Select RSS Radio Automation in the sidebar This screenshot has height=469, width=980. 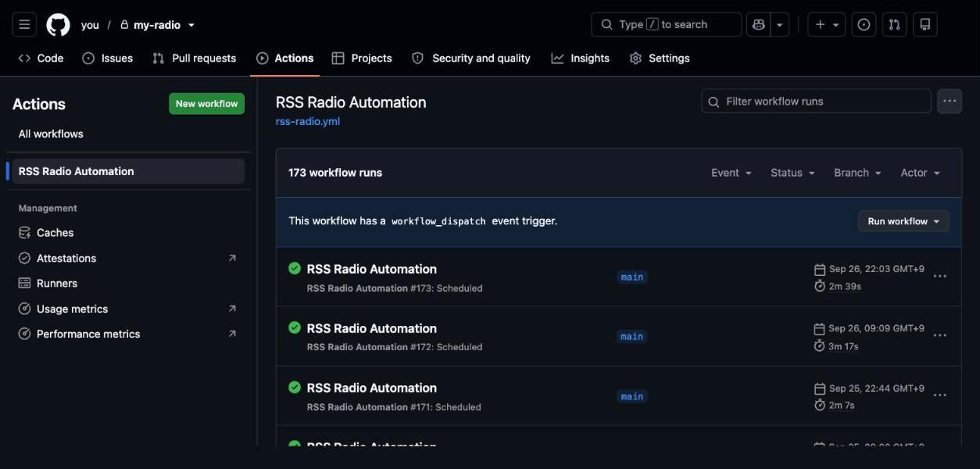pos(128,171)
